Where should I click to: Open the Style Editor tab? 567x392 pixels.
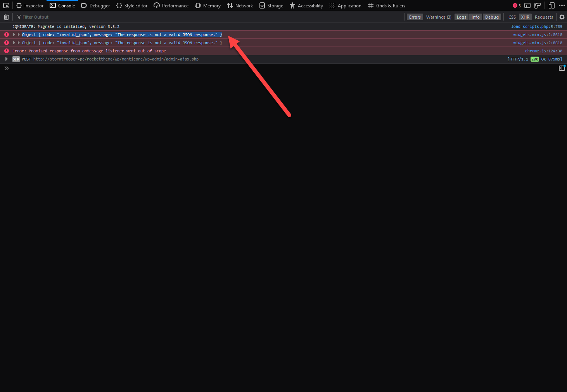tap(132, 5)
